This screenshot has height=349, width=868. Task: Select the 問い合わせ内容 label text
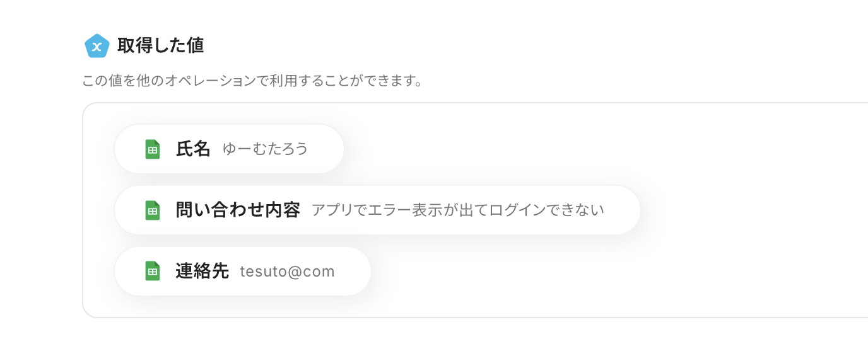click(238, 210)
